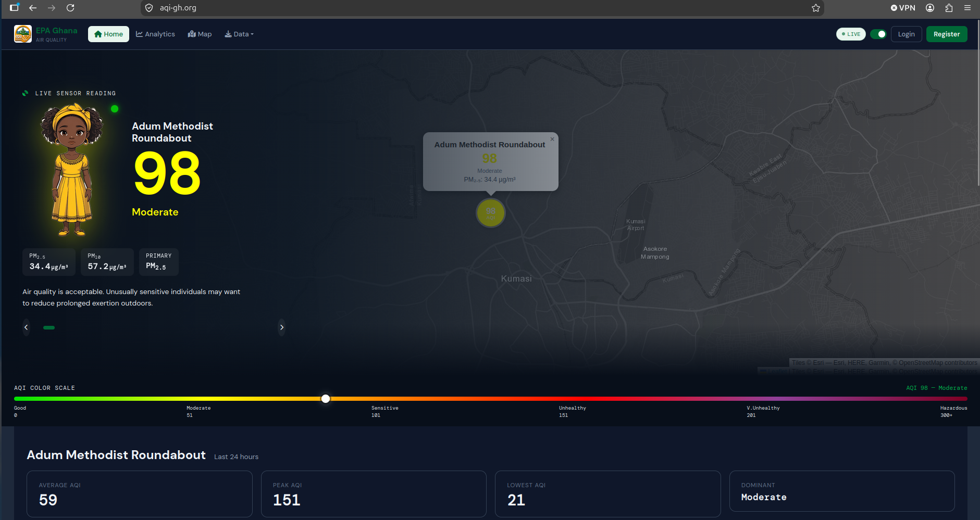Screen dimensions: 980x520
Task: Click the Kumasi Airport label on map
Action: click(x=636, y=225)
